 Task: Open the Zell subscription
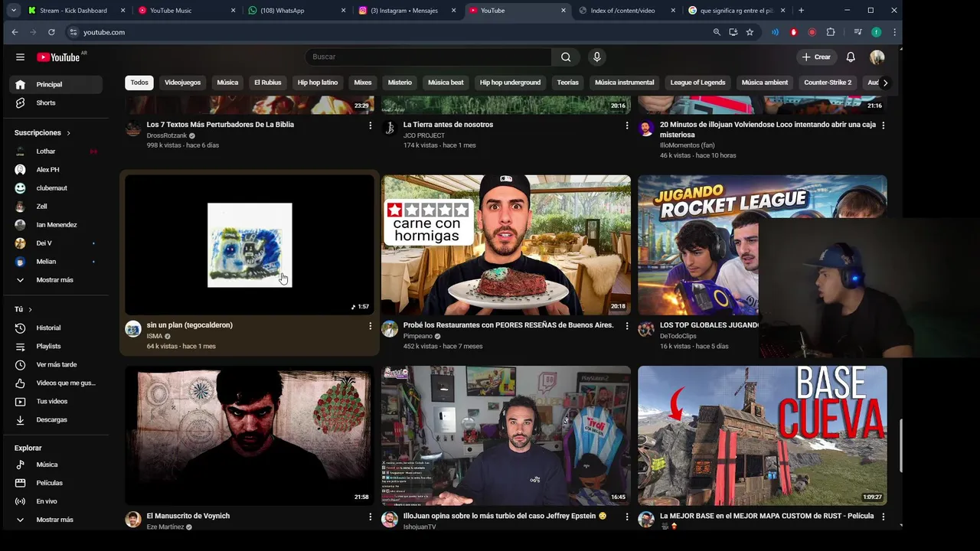[x=55, y=207]
